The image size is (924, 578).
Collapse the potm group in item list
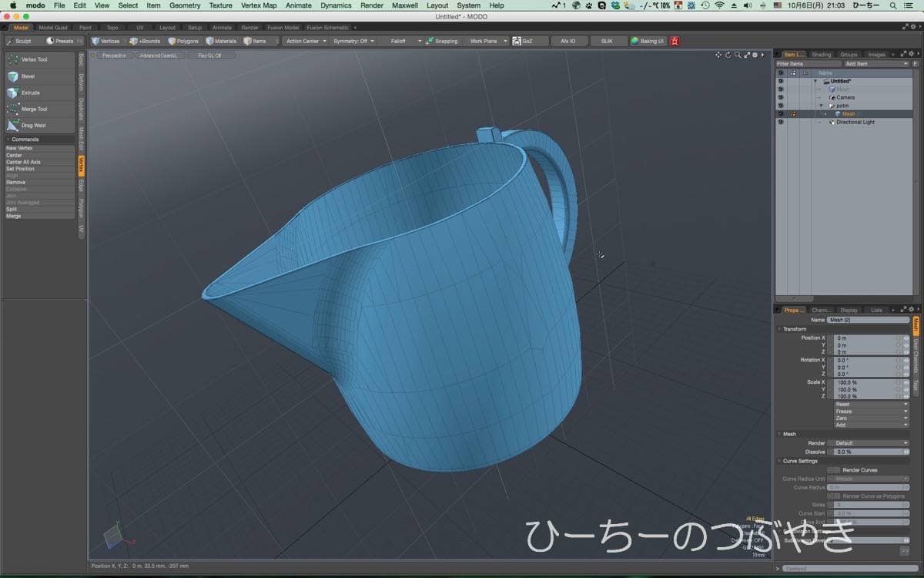(821, 106)
